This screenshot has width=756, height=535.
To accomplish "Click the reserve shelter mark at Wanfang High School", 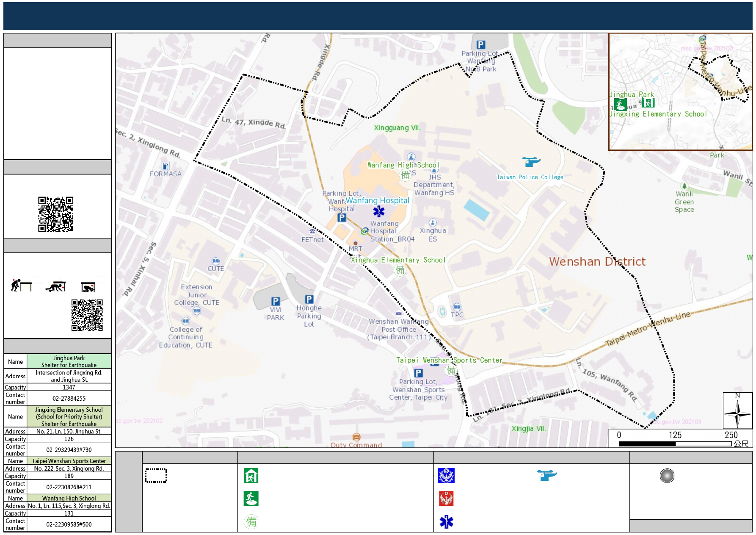I will click(x=406, y=175).
